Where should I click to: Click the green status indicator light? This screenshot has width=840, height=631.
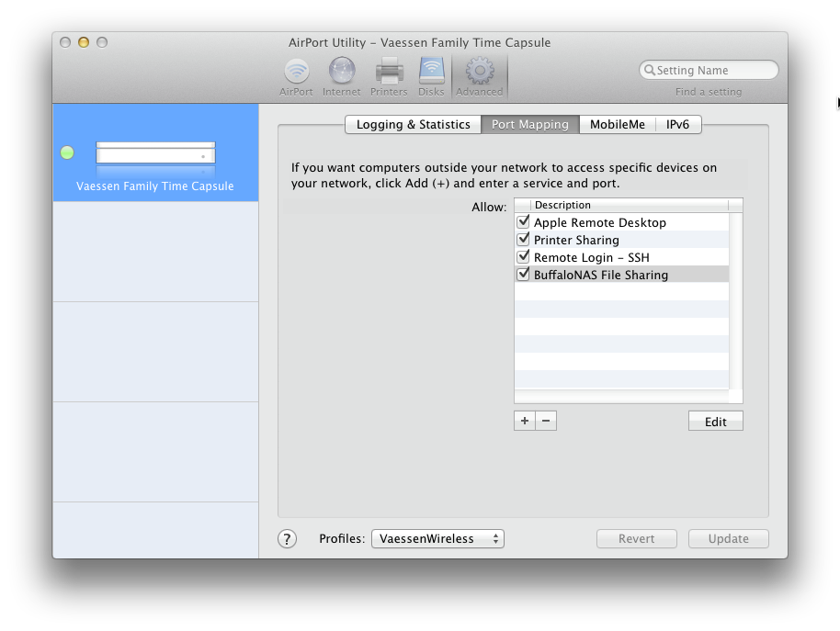pos(67,152)
